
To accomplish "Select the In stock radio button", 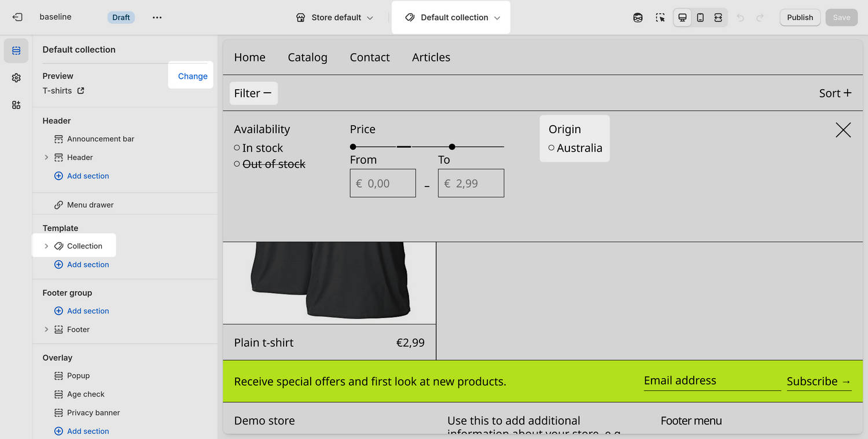I will [237, 148].
